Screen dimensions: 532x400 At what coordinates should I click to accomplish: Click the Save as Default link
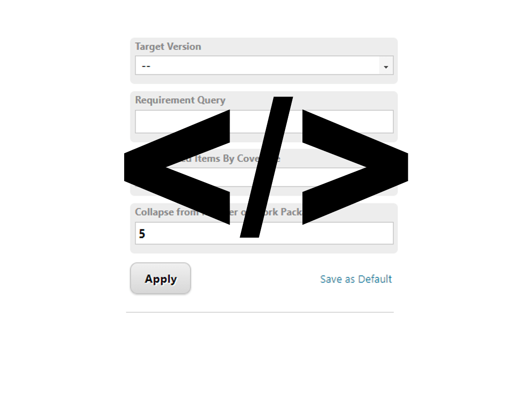[x=356, y=279]
